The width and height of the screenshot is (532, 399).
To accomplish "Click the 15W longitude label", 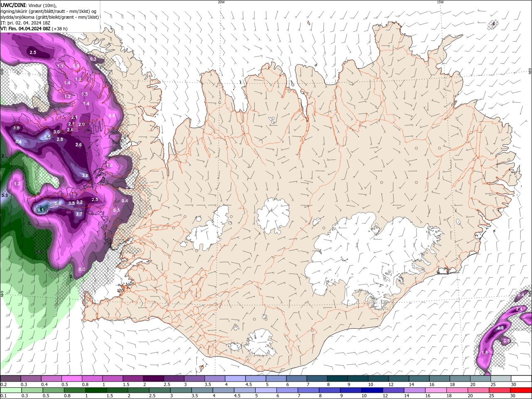I will tap(440, 2).
